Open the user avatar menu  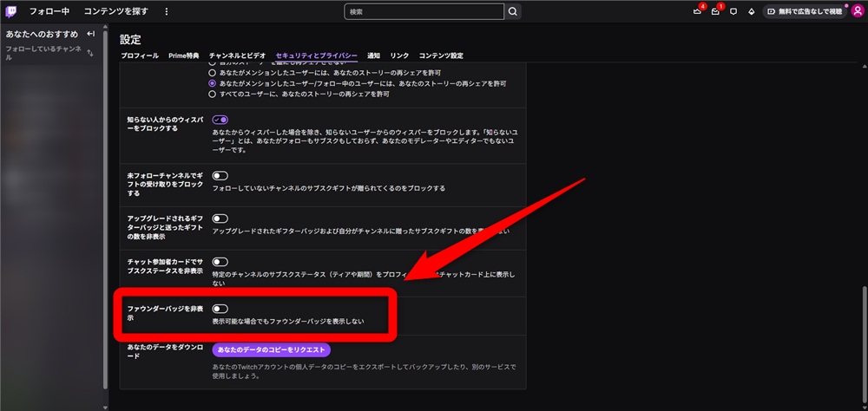(x=857, y=11)
